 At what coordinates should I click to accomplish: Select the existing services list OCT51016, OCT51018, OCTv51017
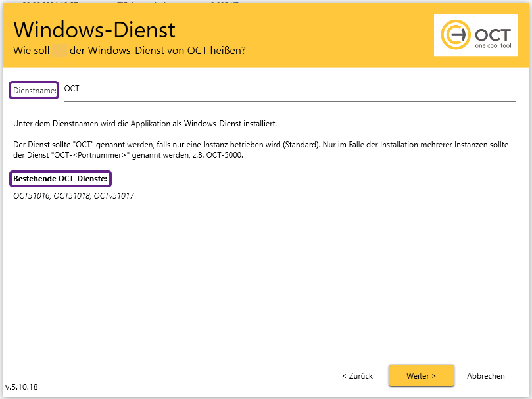click(x=74, y=196)
